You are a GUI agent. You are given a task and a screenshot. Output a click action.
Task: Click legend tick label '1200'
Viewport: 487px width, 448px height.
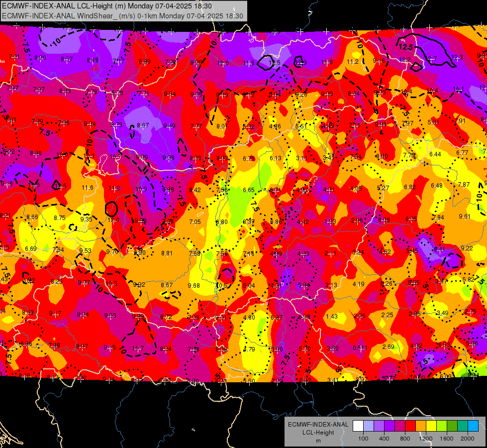(425, 439)
